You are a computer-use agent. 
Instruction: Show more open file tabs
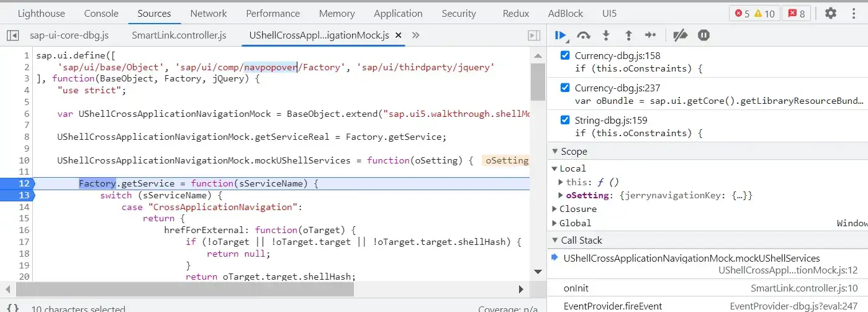[x=416, y=36]
